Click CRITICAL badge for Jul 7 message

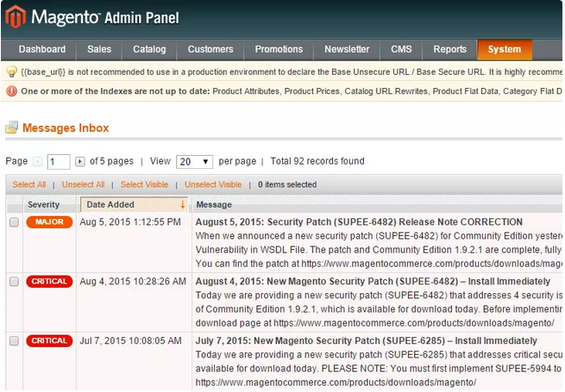[49, 340]
